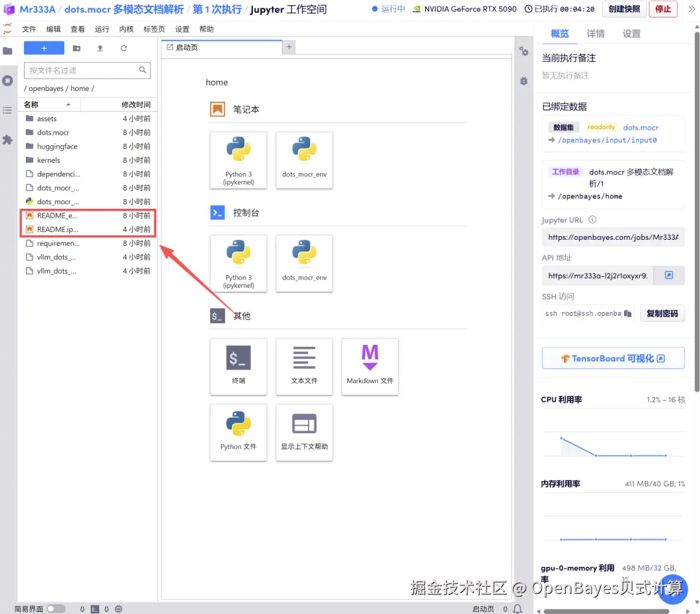Viewport: 700px width, 614px height.
Task: Select the README.ip... notebook file
Action: 87,229
